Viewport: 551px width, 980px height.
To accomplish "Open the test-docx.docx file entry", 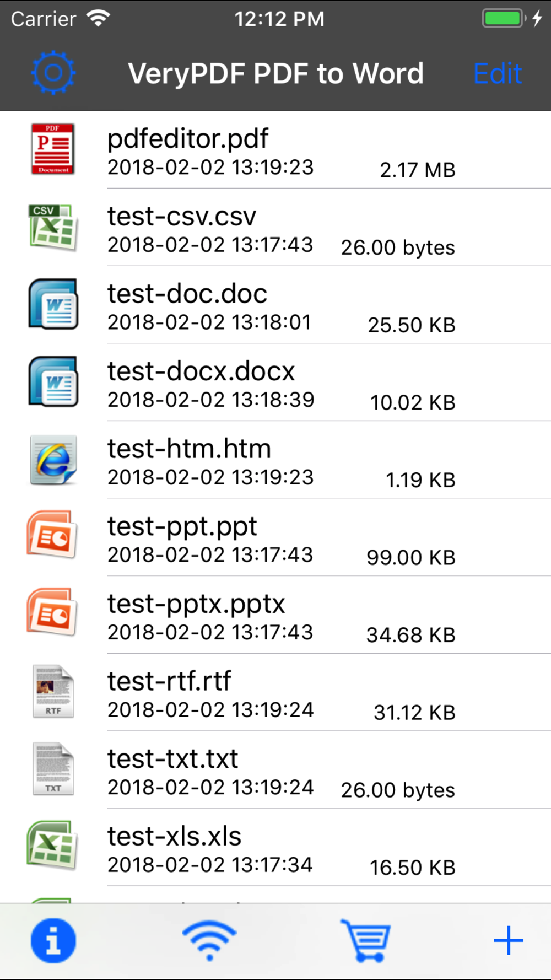I will click(275, 383).
